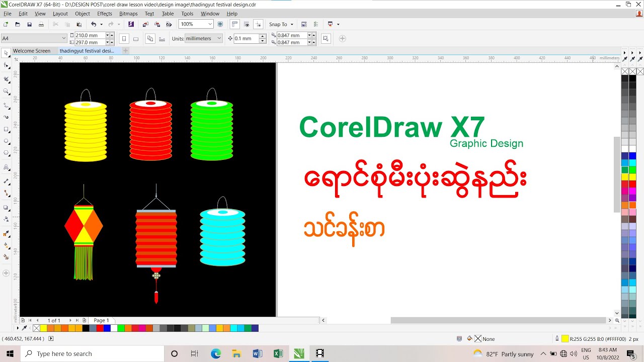Click the Windows Start button
Screen dimensions: 644x362
coord(10,353)
